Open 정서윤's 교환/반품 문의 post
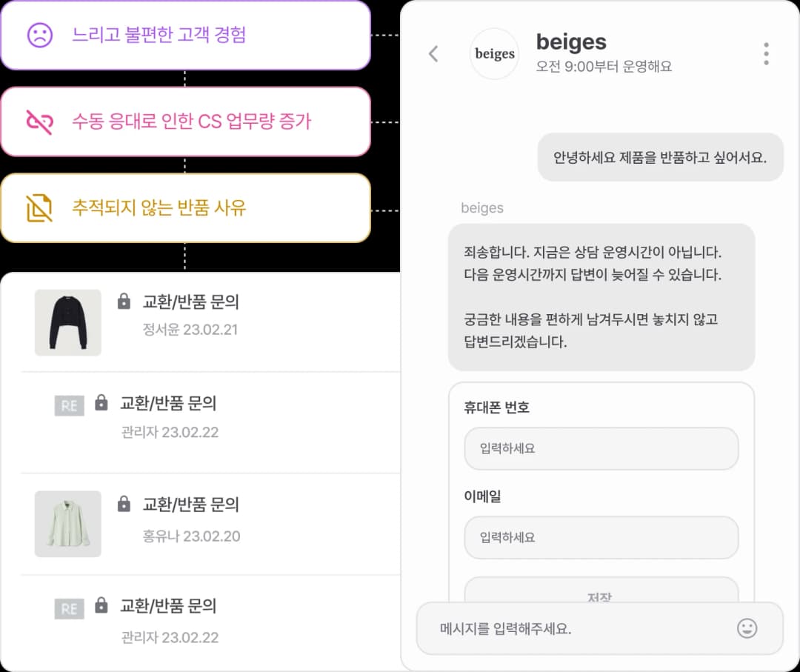Viewport: 800px width, 672px height. [191, 302]
